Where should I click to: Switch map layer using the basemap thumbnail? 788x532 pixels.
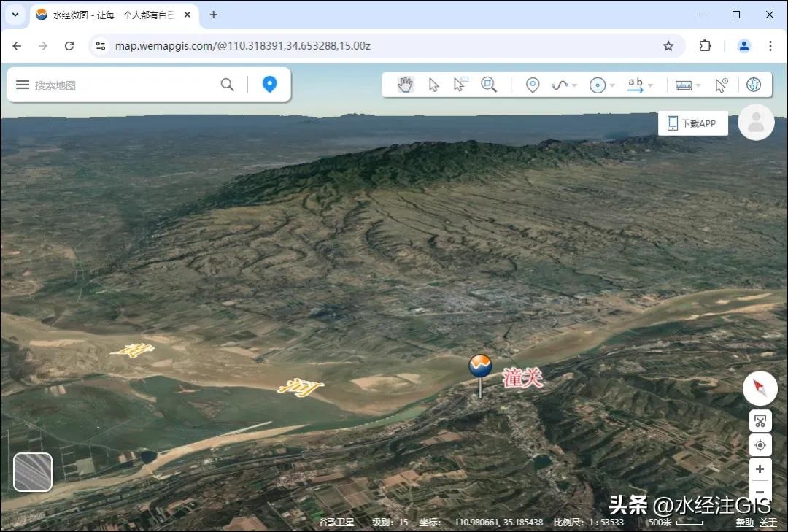click(33, 472)
